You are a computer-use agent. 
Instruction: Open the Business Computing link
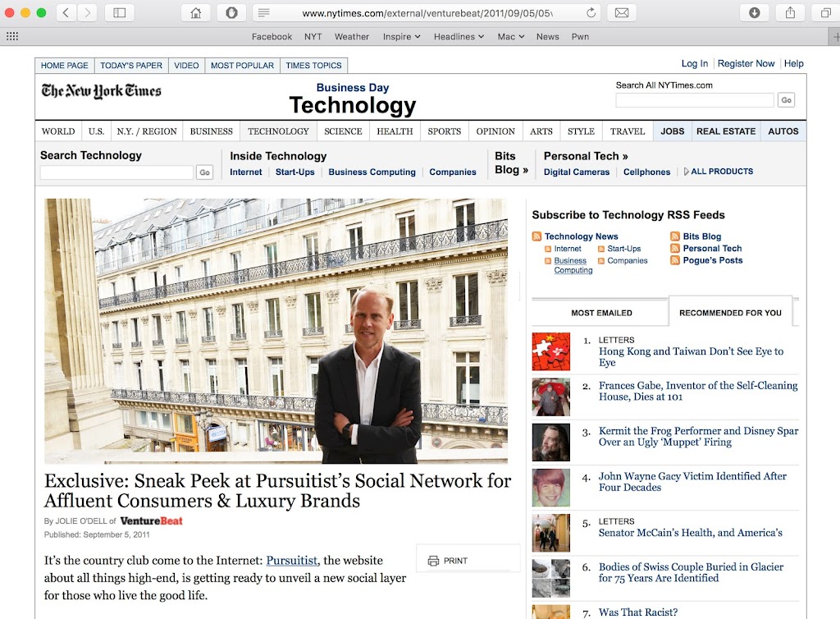[x=372, y=172]
